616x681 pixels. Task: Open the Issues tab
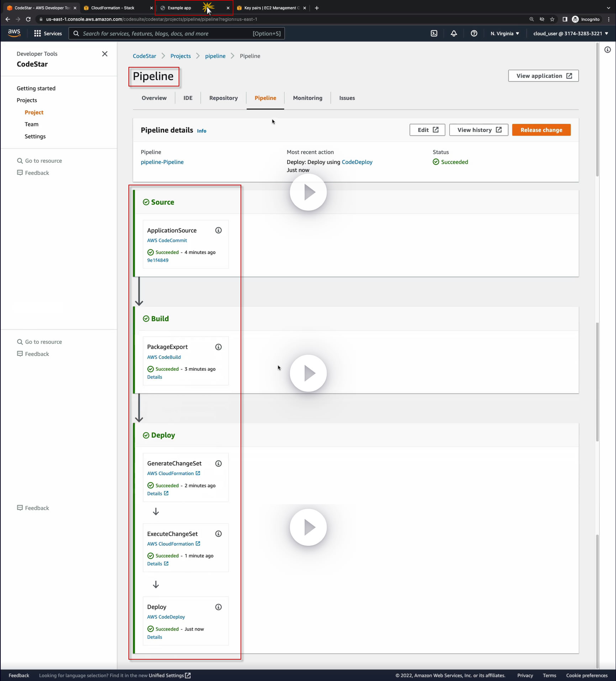pyautogui.click(x=347, y=98)
